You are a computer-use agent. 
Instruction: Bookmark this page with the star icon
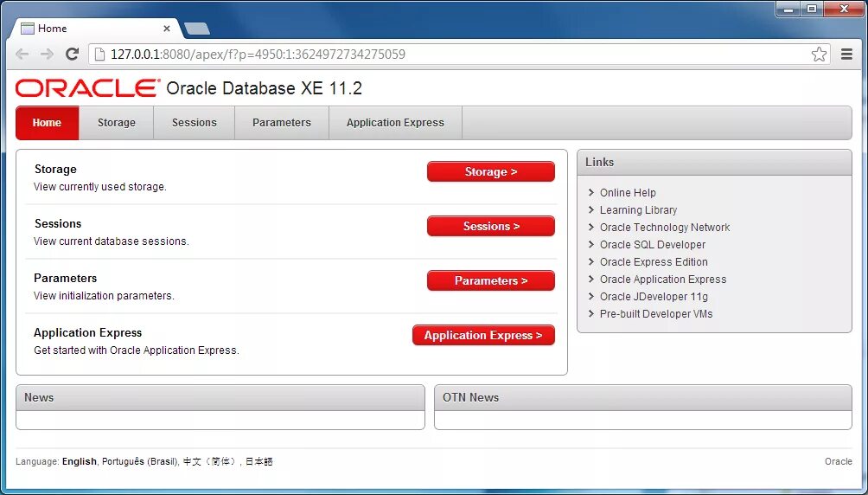pyautogui.click(x=819, y=54)
